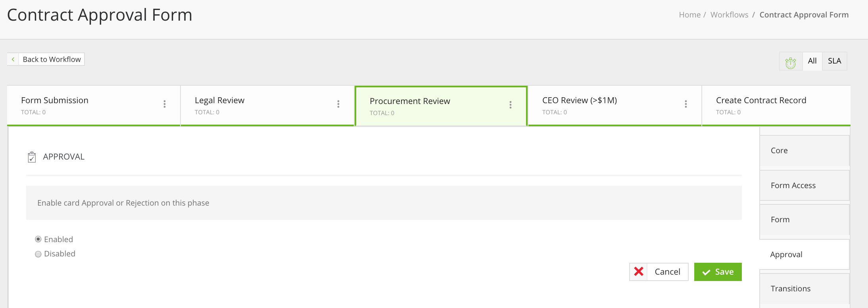Select the Disabled radio button
The height and width of the screenshot is (308, 868).
tap(38, 254)
